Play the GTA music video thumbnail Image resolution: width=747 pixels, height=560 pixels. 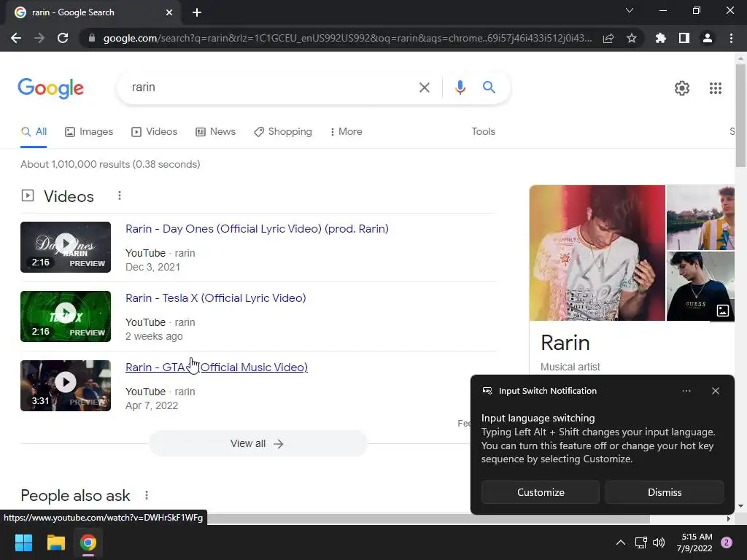pyautogui.click(x=66, y=386)
